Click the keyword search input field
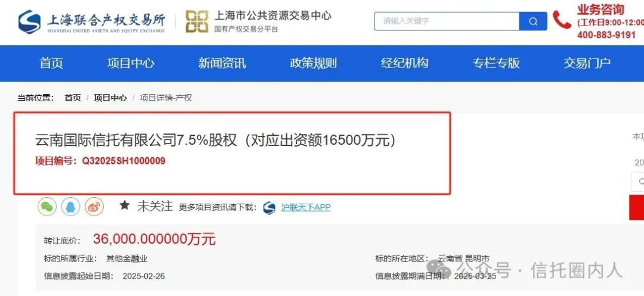 pos(447,21)
